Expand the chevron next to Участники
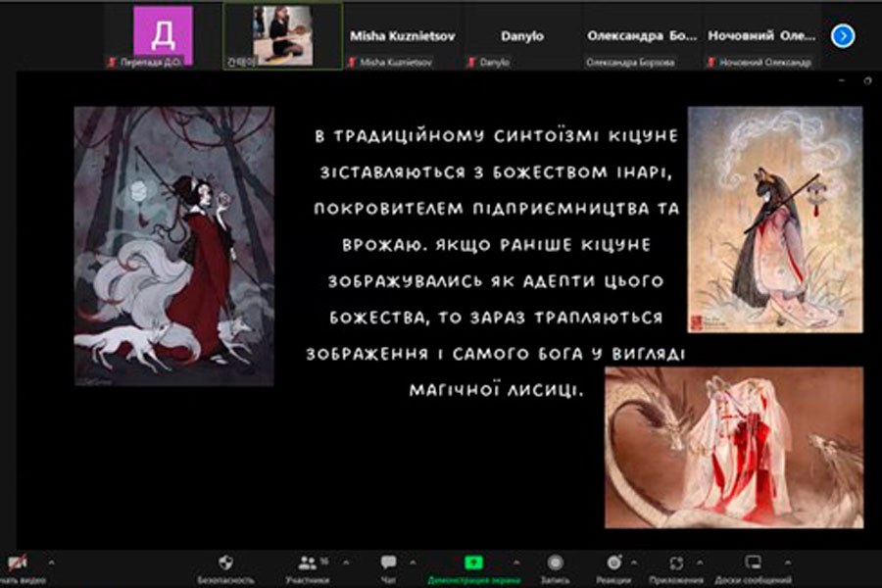 346,563
